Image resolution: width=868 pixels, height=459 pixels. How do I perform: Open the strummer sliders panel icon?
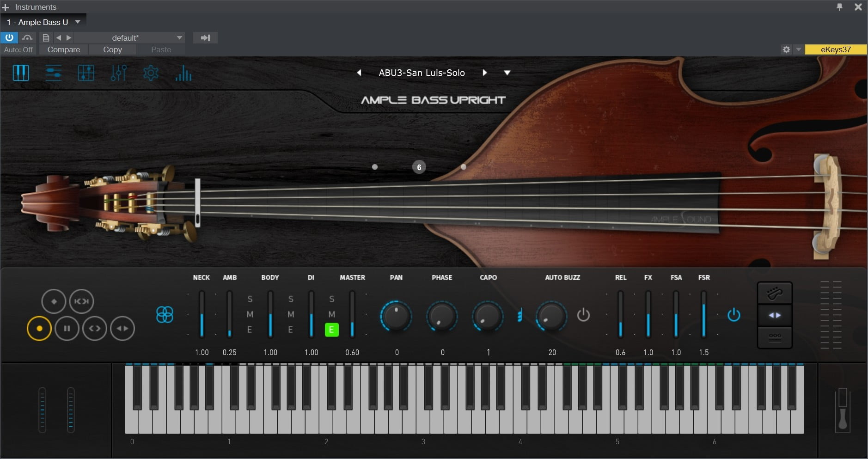pyautogui.click(x=54, y=73)
